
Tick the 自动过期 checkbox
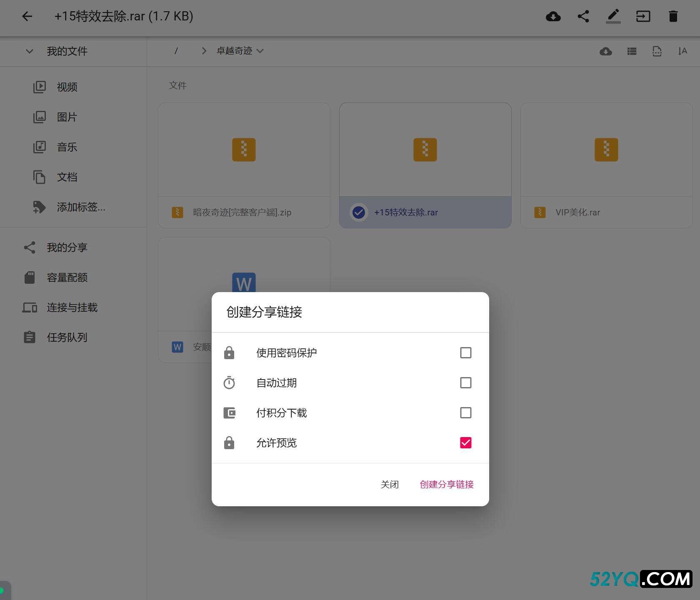coord(465,383)
